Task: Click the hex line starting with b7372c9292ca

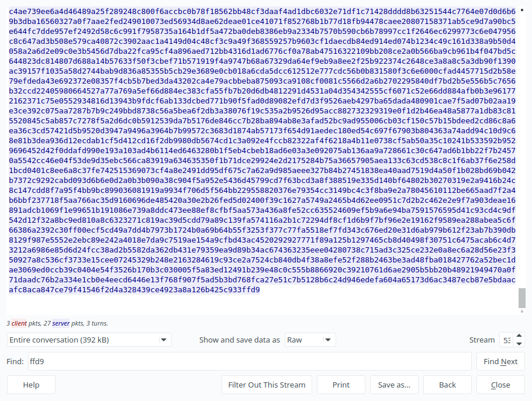Action: point(262,181)
